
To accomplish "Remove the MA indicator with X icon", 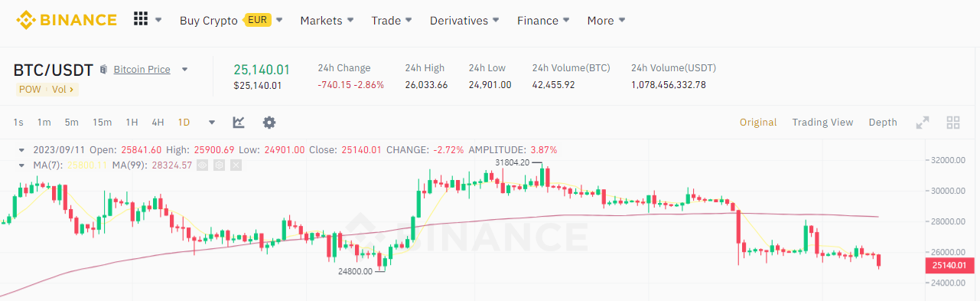I will pos(236,165).
